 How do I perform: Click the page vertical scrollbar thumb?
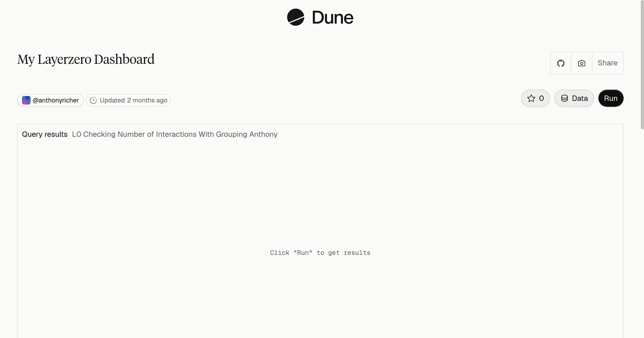click(x=642, y=64)
